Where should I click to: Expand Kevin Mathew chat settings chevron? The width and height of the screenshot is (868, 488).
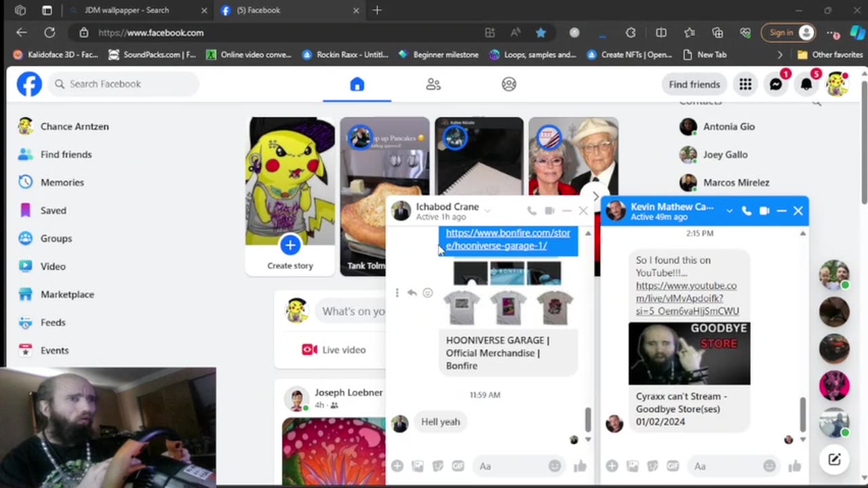pos(729,211)
